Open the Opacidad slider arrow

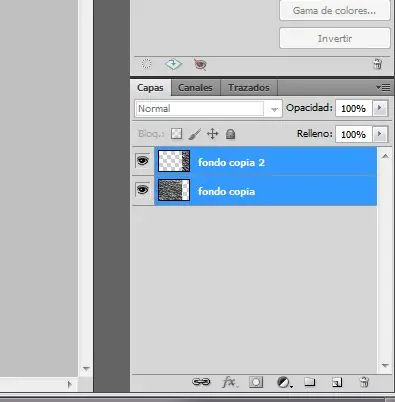[x=380, y=108]
